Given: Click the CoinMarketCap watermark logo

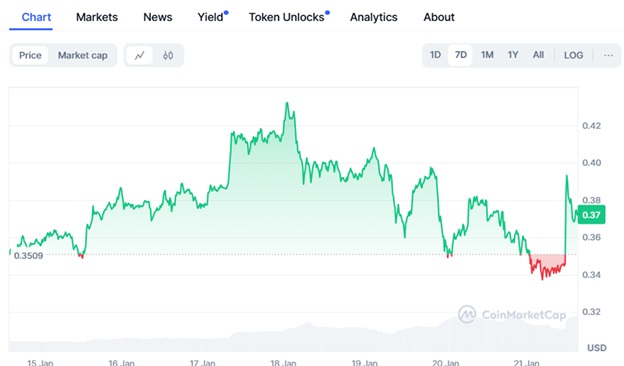Looking at the screenshot, I should click(x=512, y=315).
